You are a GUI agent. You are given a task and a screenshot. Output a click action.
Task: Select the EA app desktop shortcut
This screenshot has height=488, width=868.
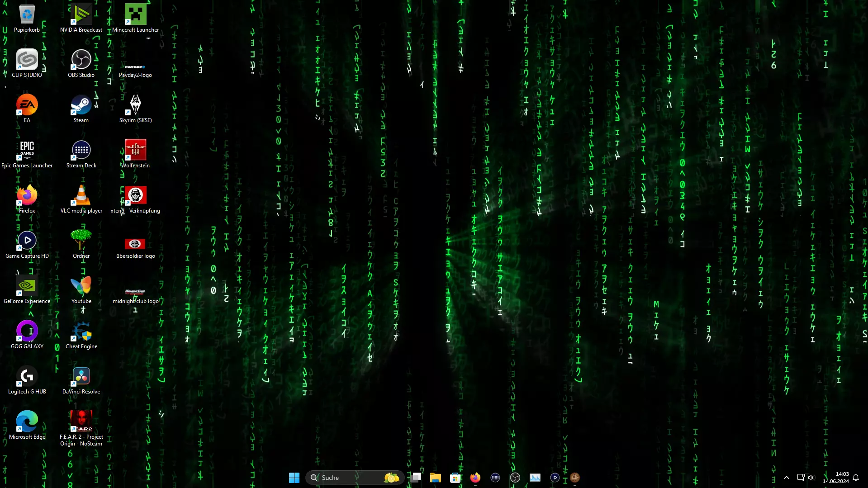coord(27,109)
